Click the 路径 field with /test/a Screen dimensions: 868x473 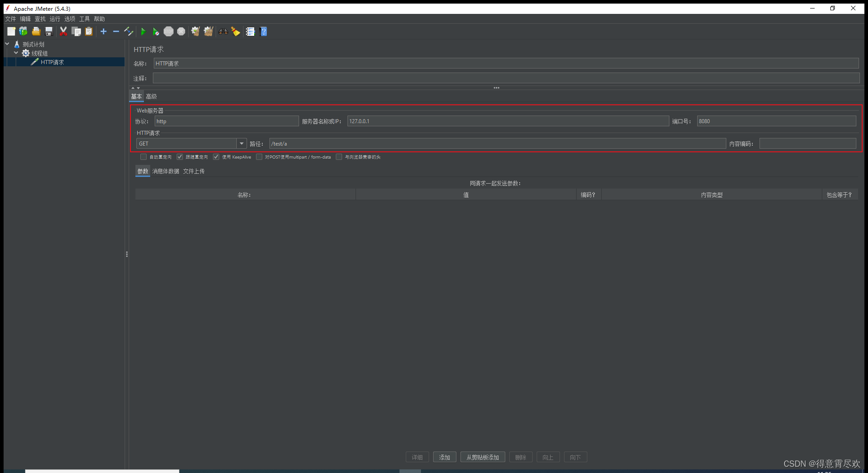pos(498,143)
